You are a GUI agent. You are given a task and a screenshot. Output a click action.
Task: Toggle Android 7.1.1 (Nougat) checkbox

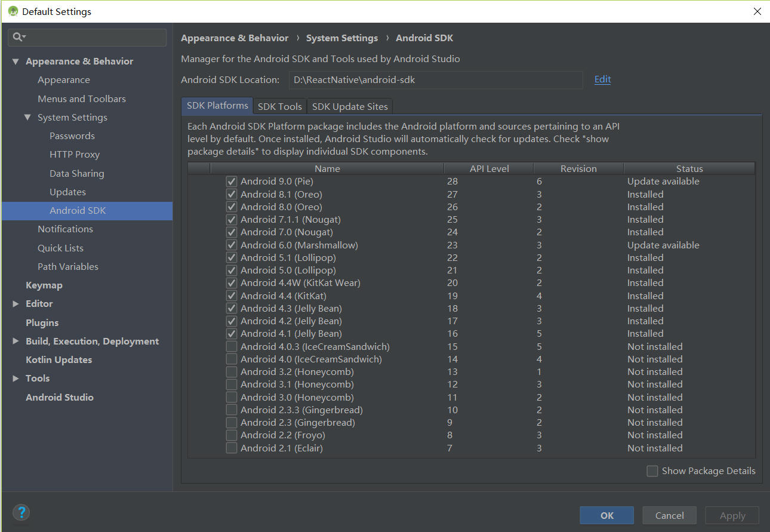pos(232,220)
